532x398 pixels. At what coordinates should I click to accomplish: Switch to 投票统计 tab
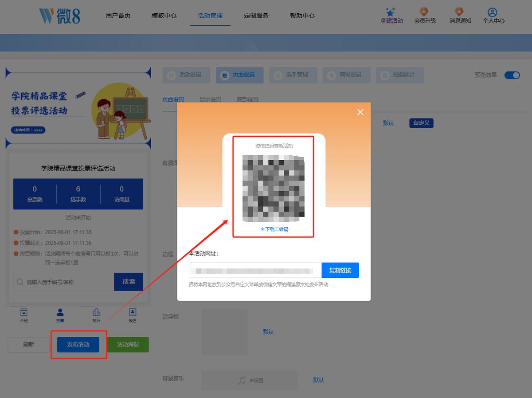tap(400, 75)
